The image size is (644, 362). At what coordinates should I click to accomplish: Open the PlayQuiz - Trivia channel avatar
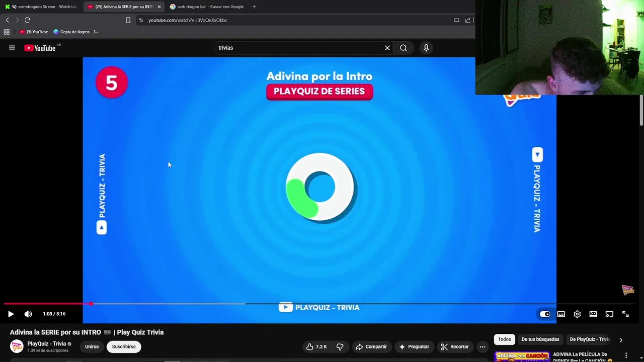coord(17,346)
